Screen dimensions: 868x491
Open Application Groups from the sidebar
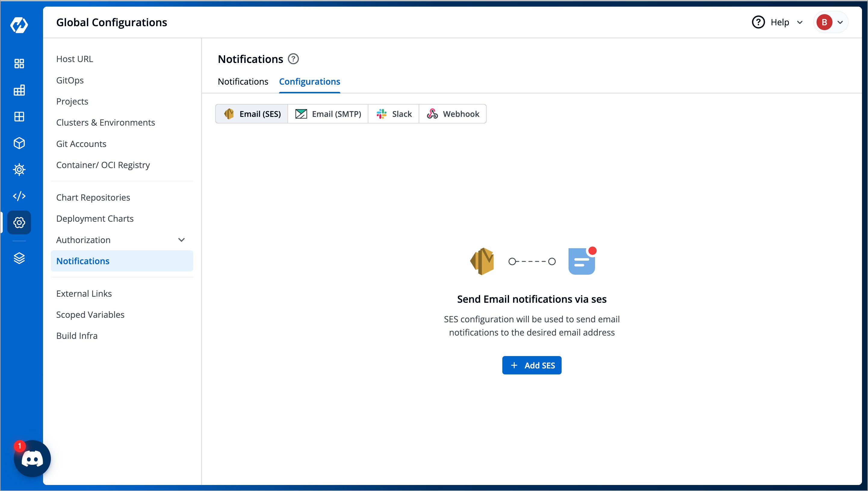click(x=19, y=117)
